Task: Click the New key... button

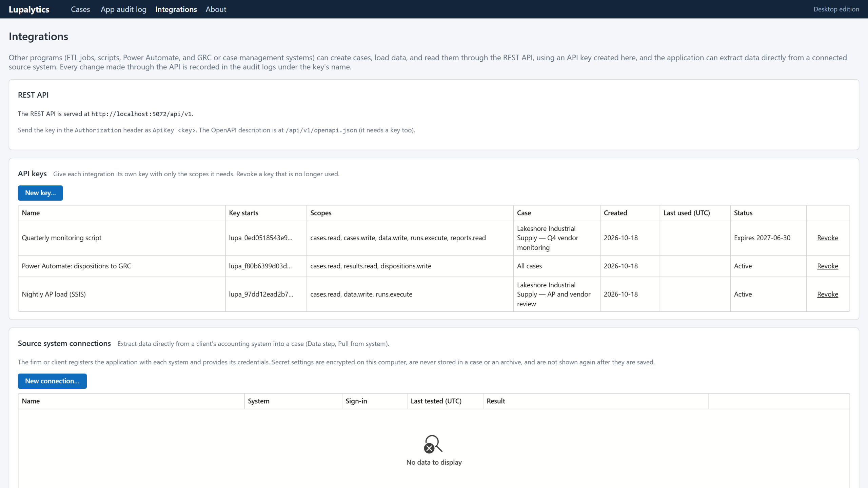Action: tap(40, 193)
